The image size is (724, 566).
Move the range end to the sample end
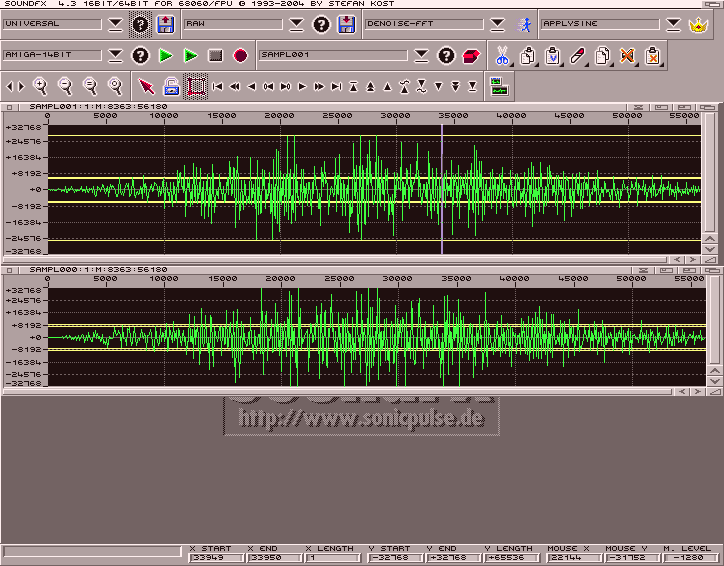[x=337, y=86]
